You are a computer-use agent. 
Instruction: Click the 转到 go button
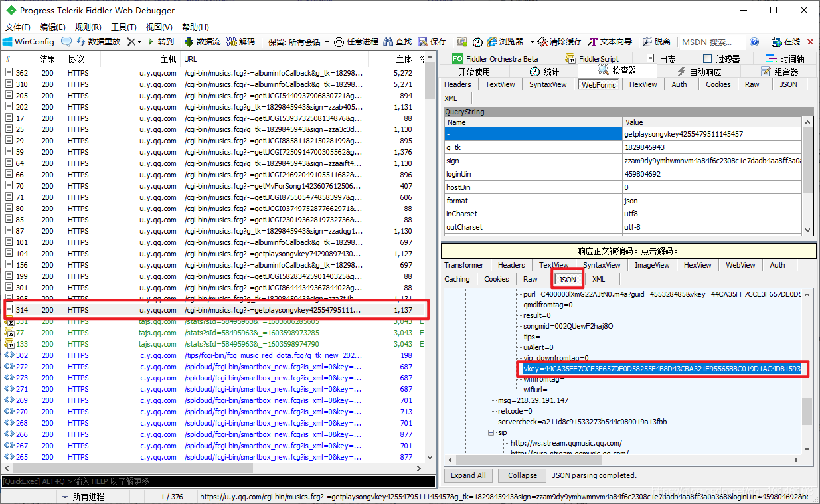click(x=161, y=41)
